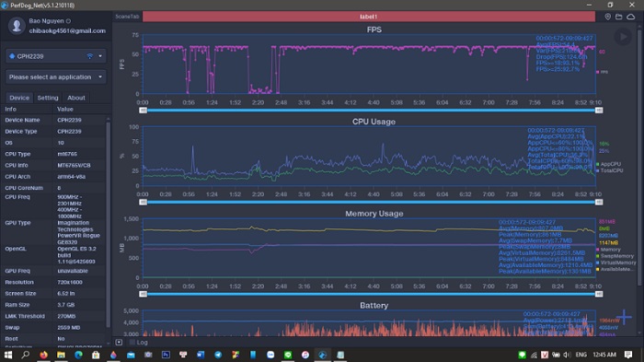Open Microsoft Edge from the taskbar

78,355
